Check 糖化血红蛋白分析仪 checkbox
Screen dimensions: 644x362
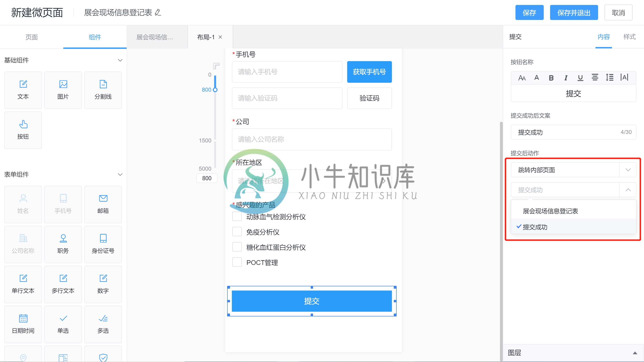237,247
